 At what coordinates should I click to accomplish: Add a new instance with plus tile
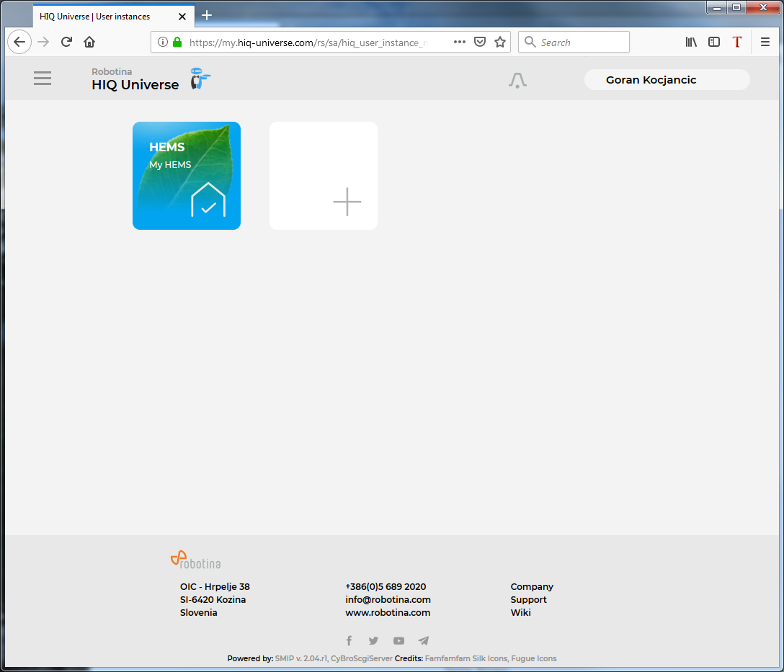tap(324, 176)
